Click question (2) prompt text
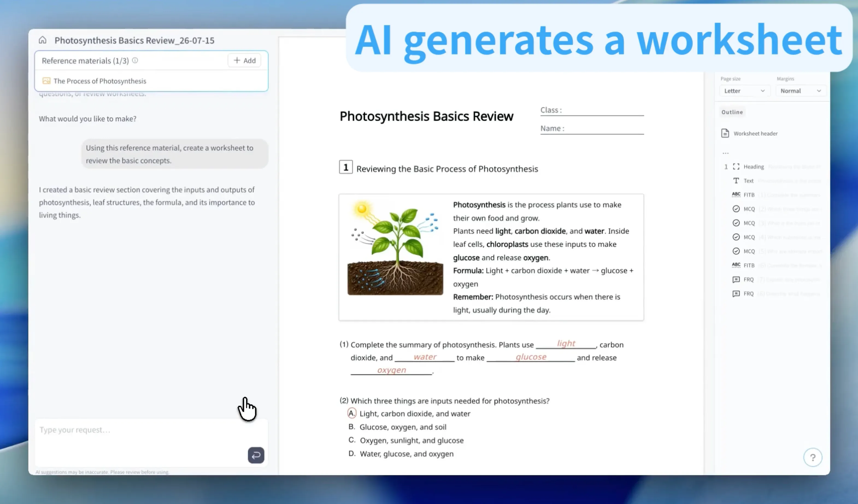The height and width of the screenshot is (504, 858). pos(450,401)
